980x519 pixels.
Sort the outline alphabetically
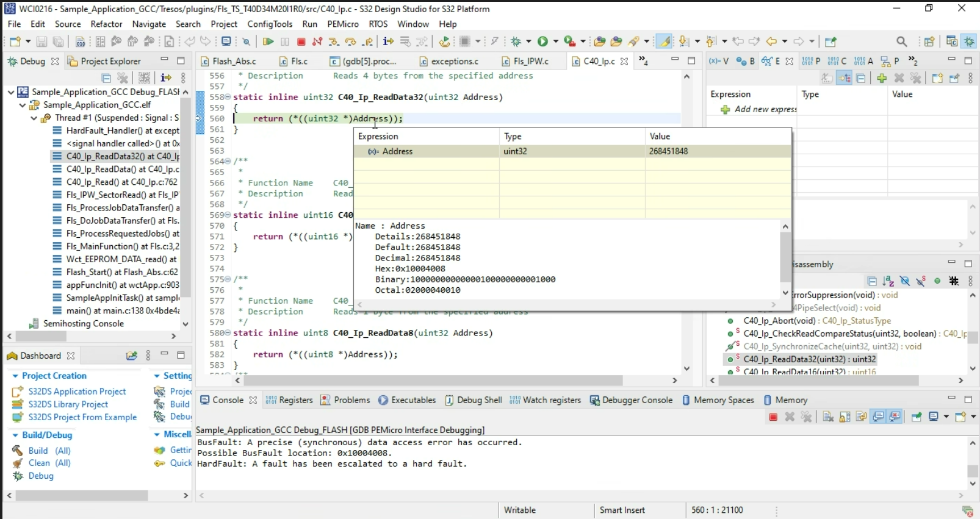tap(888, 281)
